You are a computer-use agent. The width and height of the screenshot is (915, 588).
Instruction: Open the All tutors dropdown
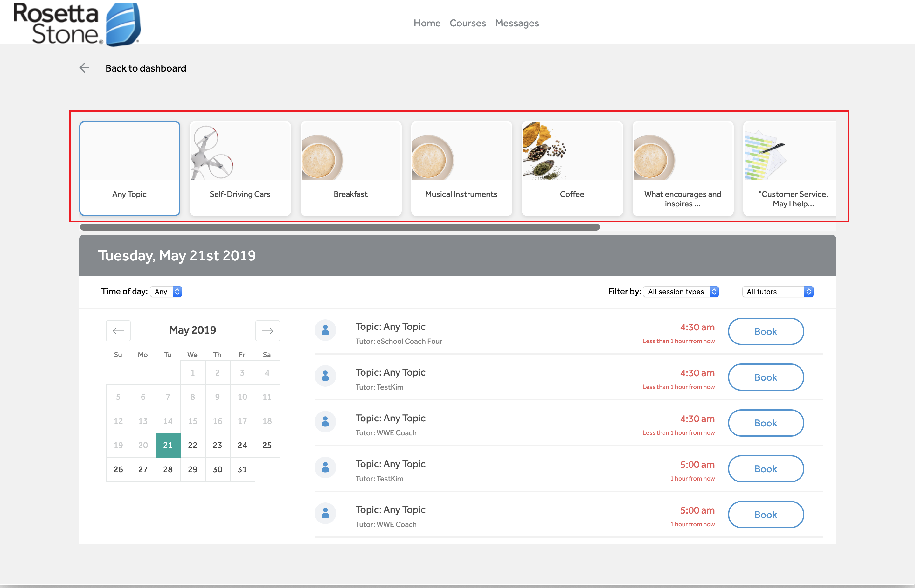pyautogui.click(x=778, y=291)
